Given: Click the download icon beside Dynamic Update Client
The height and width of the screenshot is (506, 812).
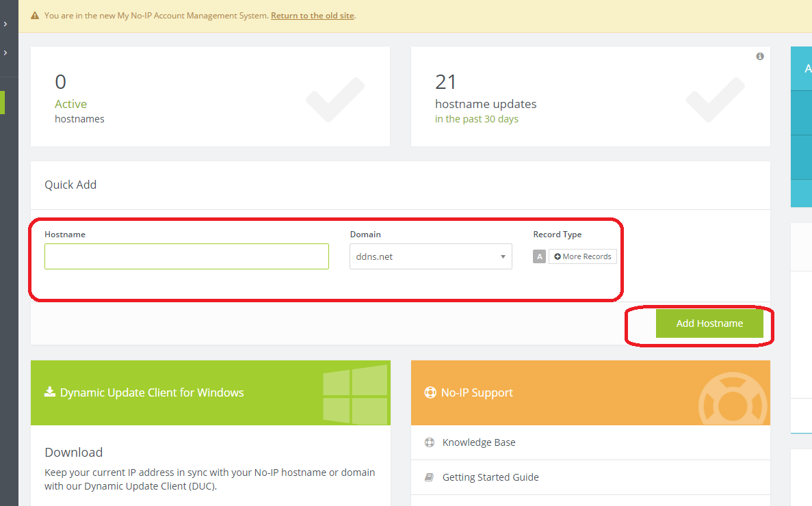Looking at the screenshot, I should [x=50, y=392].
